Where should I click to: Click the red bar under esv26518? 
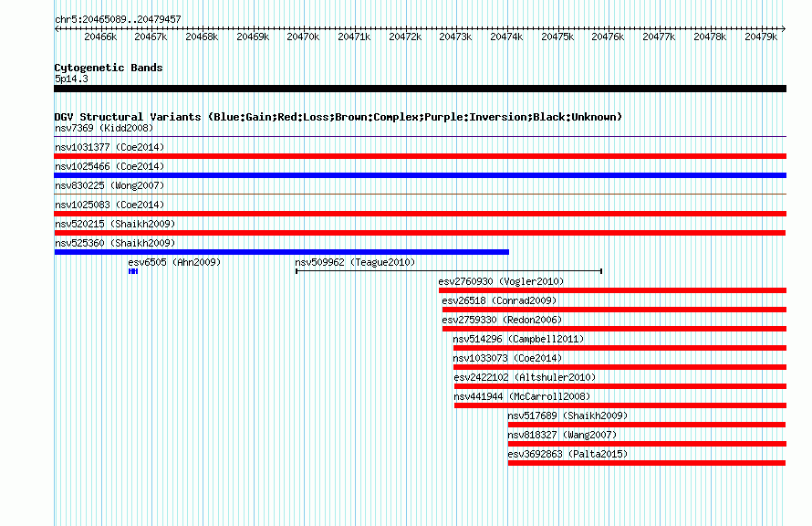pos(614,310)
